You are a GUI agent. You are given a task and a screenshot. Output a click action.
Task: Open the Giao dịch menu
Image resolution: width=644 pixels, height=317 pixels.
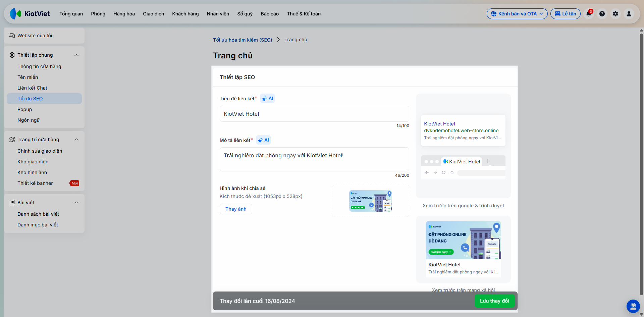(154, 14)
